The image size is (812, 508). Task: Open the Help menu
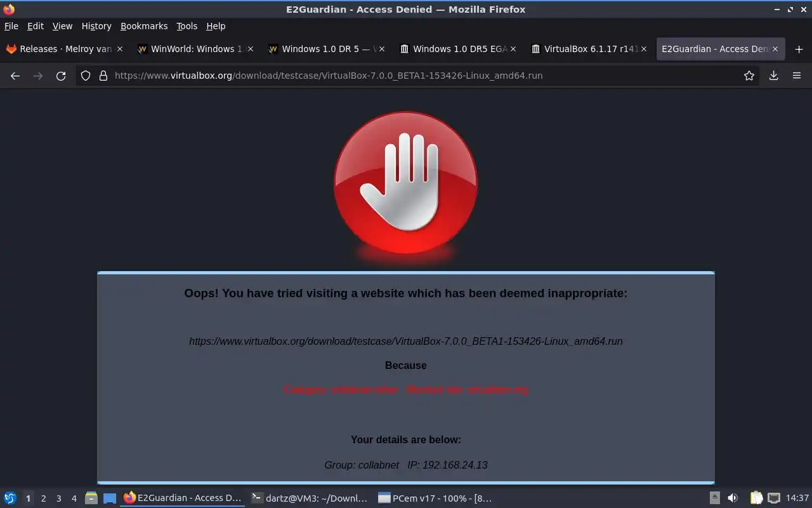[216, 26]
